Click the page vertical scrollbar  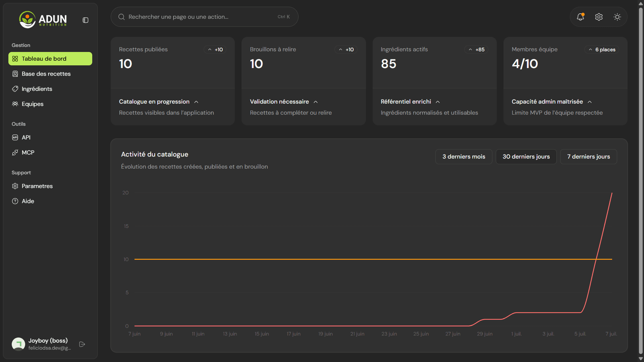641,181
